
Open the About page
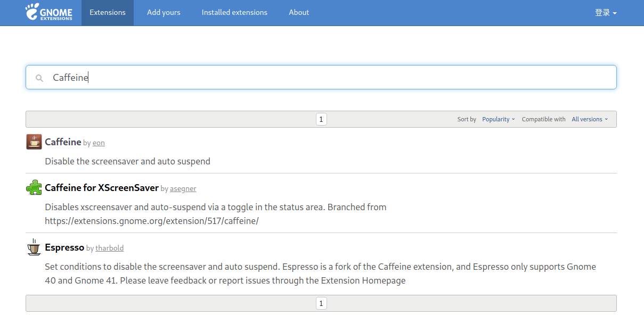pos(299,13)
